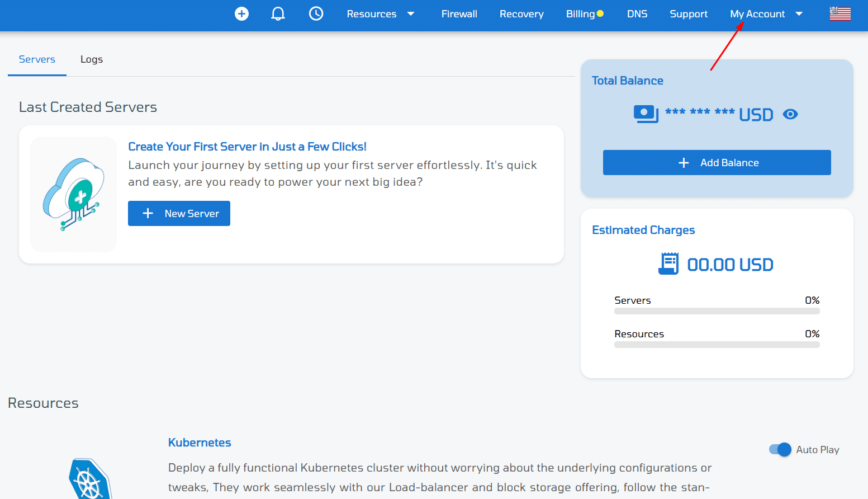Screen dimensions: 868x499
Task: Click the Kubernetes logo icon
Action: coord(91,479)
